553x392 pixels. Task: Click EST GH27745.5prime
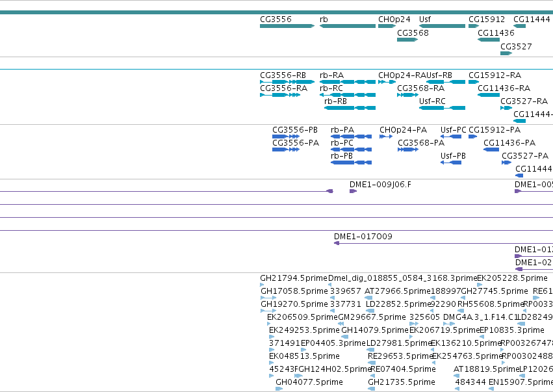[463, 298]
